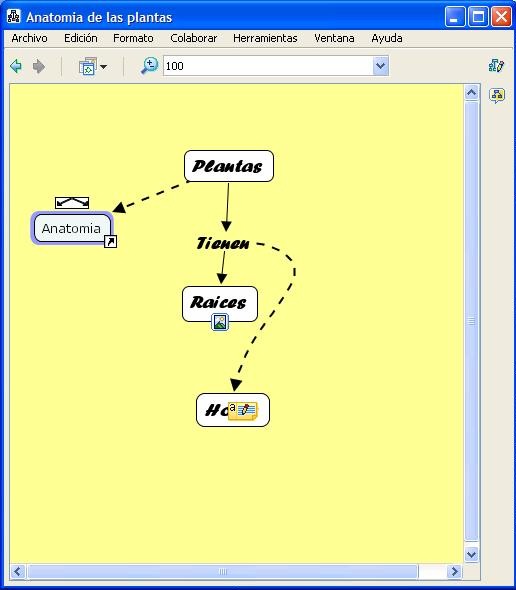Screen dimensions: 516x590
Task: Click the zoom value input field
Action: click(x=268, y=66)
